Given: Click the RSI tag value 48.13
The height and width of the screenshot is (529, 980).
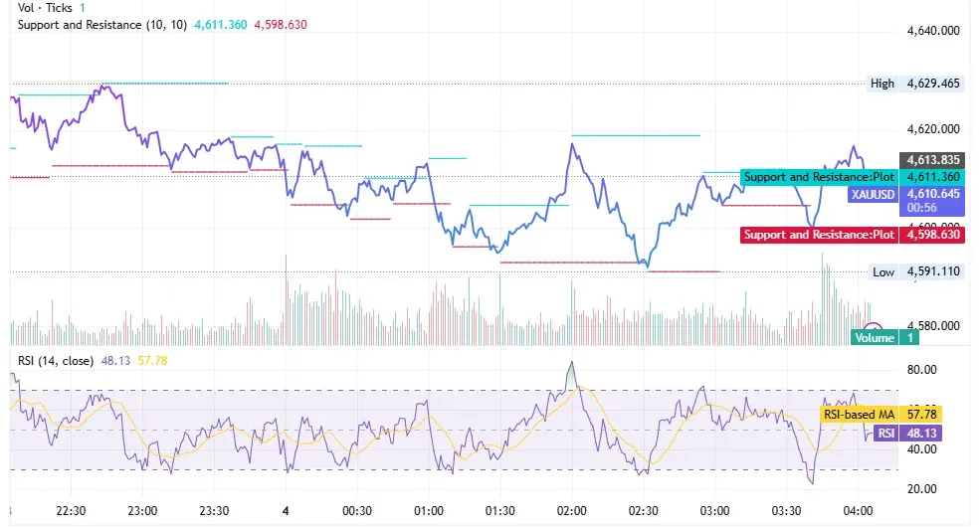Looking at the screenshot, I should tap(922, 434).
